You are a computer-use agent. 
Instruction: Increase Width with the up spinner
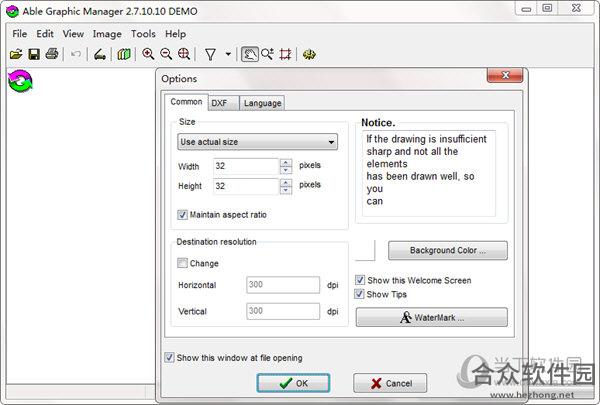(285, 162)
